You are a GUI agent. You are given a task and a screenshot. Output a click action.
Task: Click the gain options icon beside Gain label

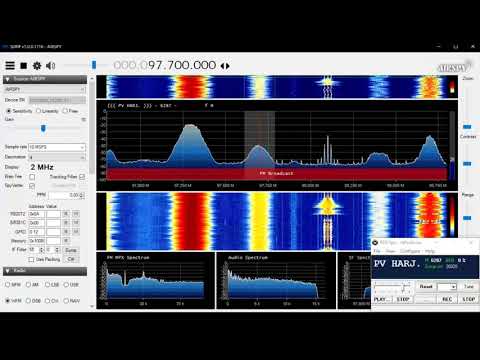(84, 119)
